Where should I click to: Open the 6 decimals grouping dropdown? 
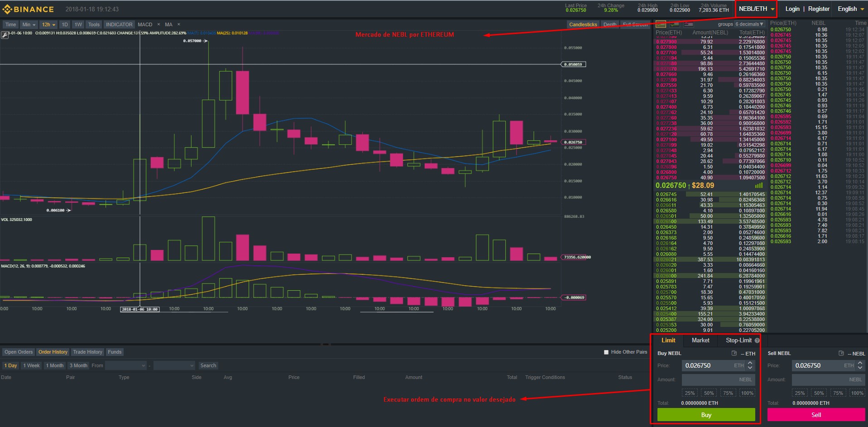[x=749, y=24]
